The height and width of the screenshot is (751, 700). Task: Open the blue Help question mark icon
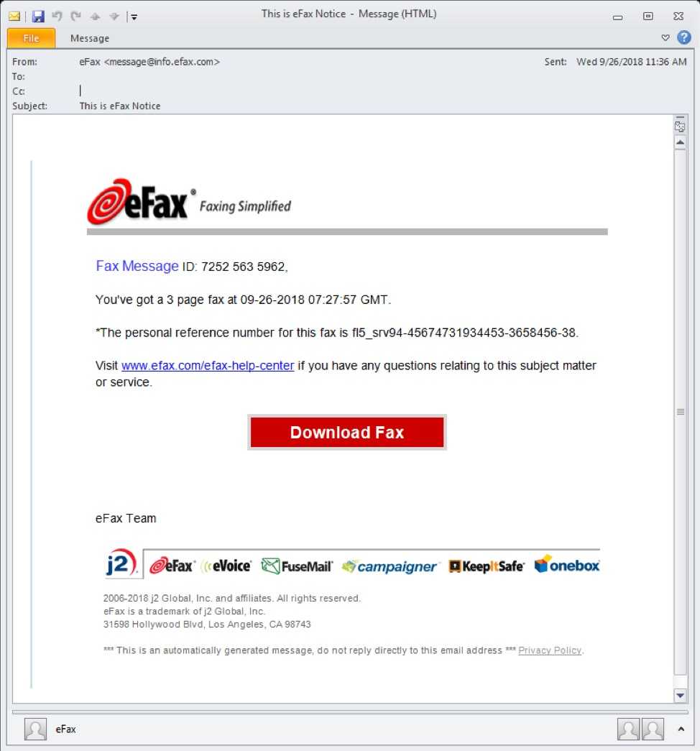tap(683, 37)
